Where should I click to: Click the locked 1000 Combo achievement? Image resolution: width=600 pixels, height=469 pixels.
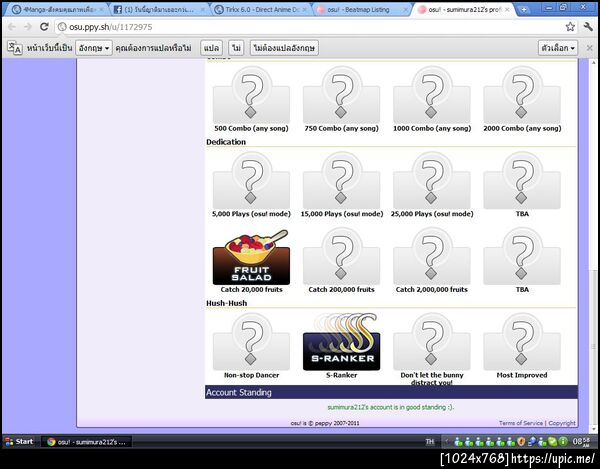[x=432, y=95]
